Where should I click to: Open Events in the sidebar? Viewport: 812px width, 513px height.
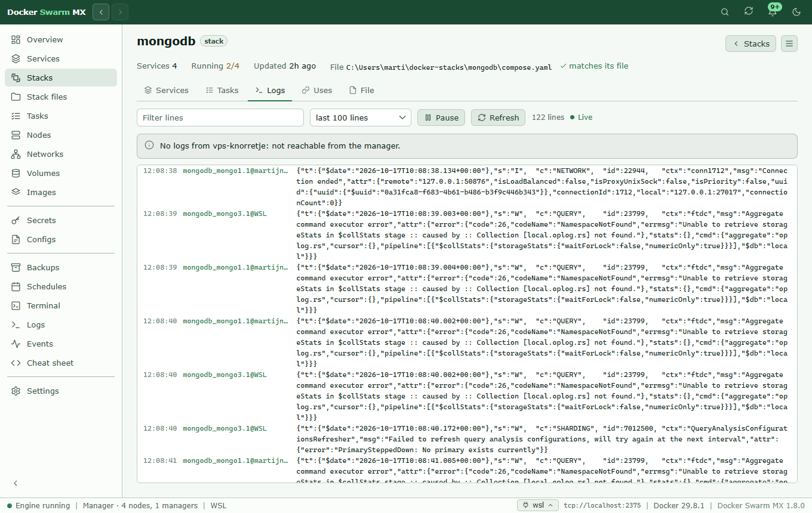point(61,344)
